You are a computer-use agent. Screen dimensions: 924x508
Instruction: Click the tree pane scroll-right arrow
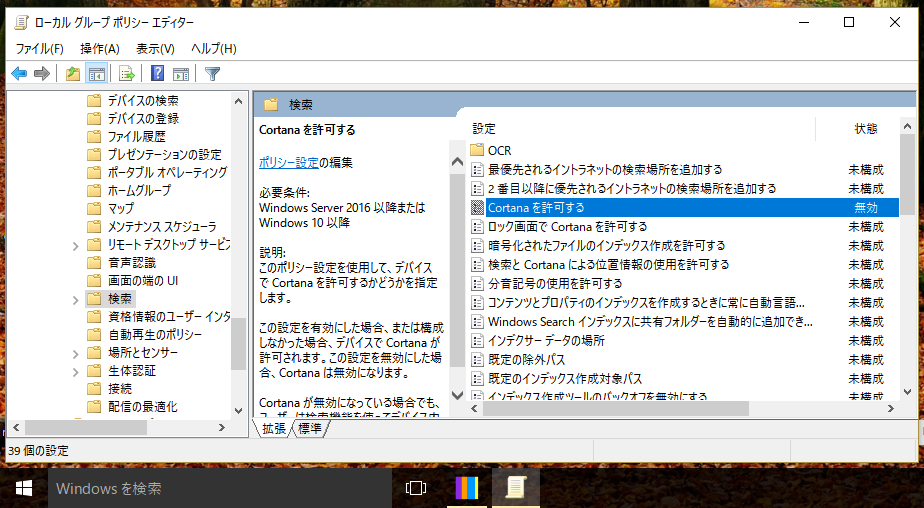pos(222,427)
